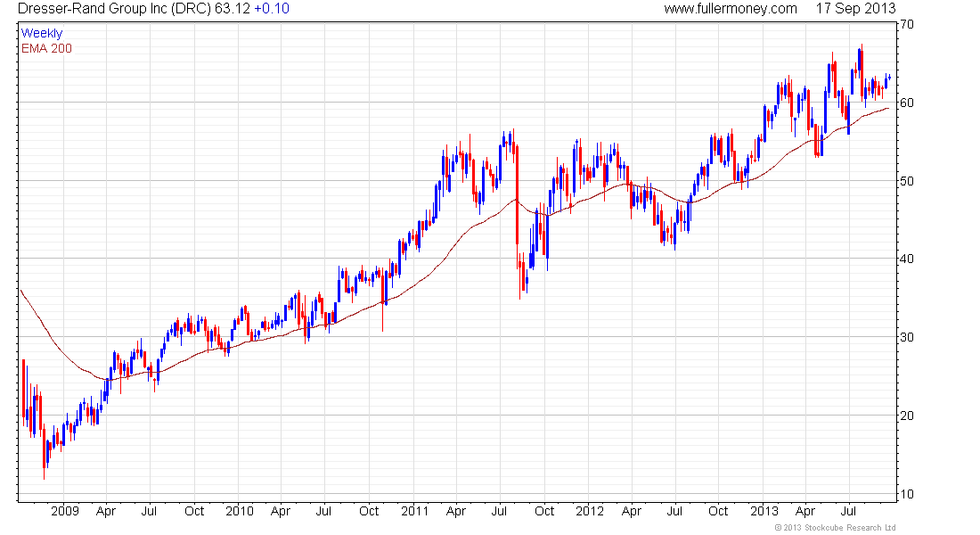The image size is (980, 535).
Task: Click the x-axis label '2013'
Action: 764,511
